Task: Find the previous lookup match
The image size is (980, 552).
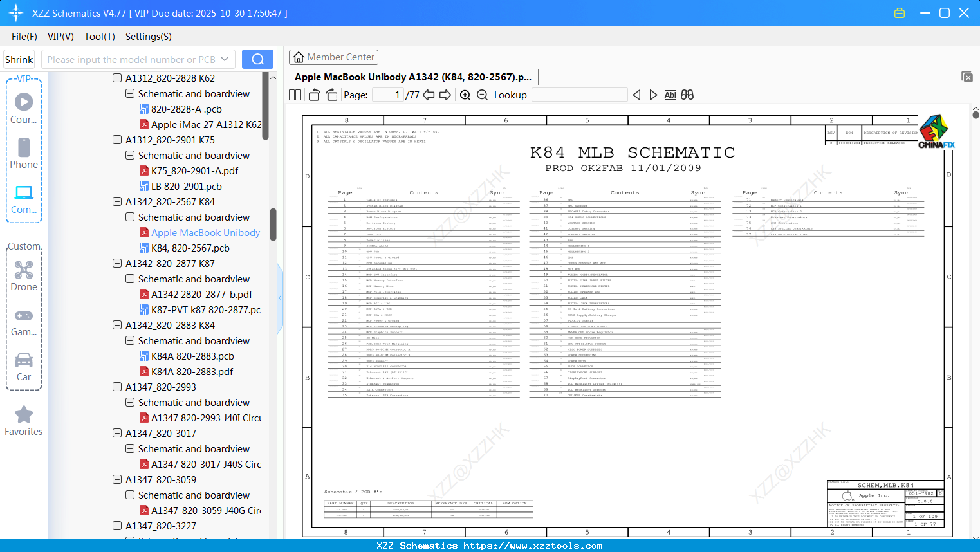Action: [x=636, y=95]
